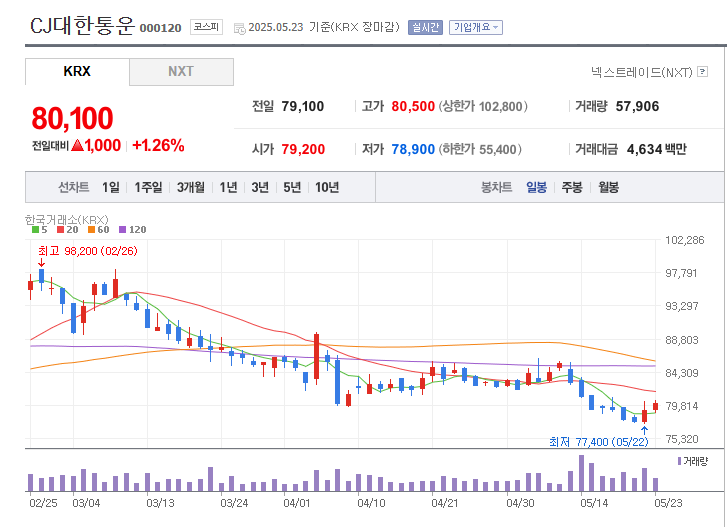Click the open price value 79,200
This screenshot has width=727, height=527.
[x=303, y=149]
